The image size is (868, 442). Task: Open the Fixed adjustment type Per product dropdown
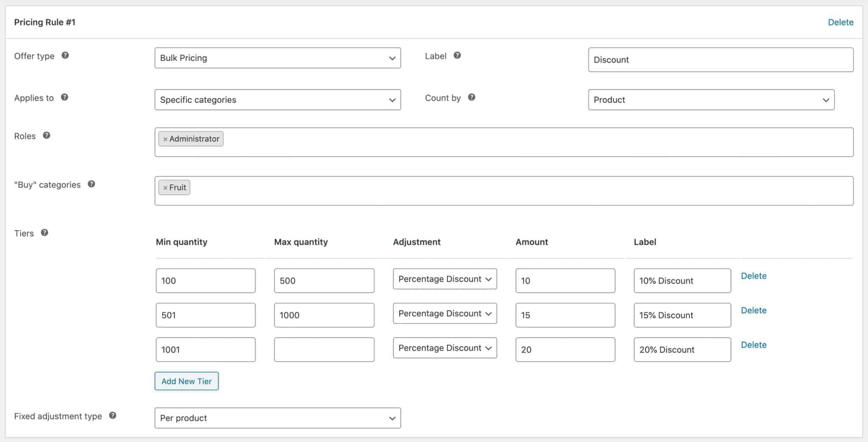click(x=277, y=418)
